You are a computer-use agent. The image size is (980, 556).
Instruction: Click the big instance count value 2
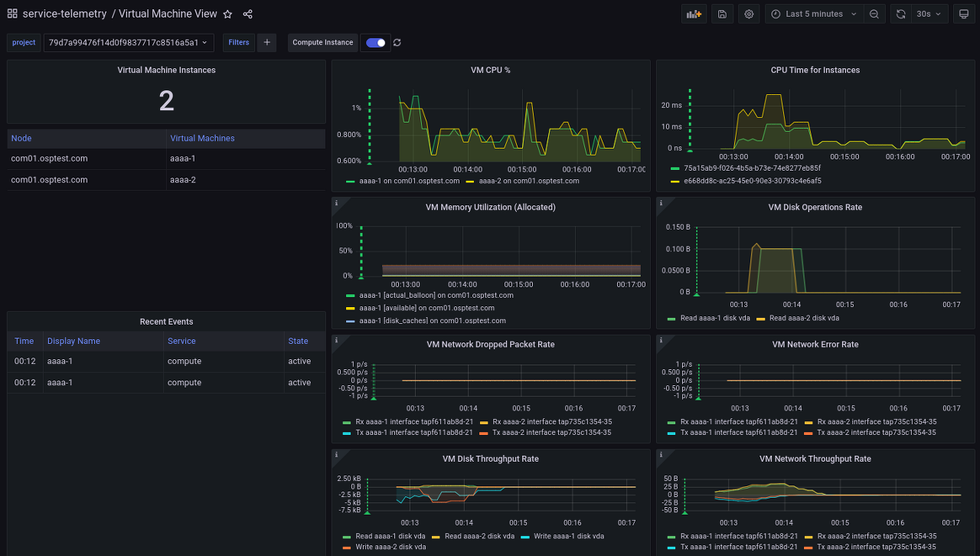[166, 101]
